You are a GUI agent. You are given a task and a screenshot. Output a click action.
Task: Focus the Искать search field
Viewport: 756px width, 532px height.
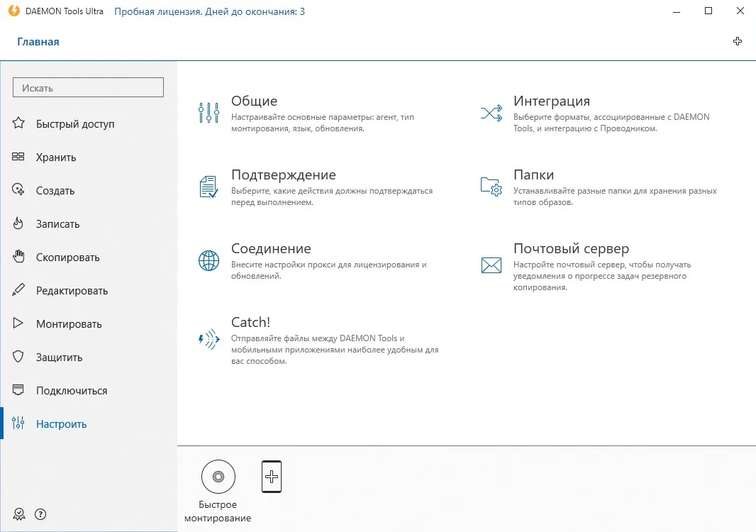click(88, 87)
